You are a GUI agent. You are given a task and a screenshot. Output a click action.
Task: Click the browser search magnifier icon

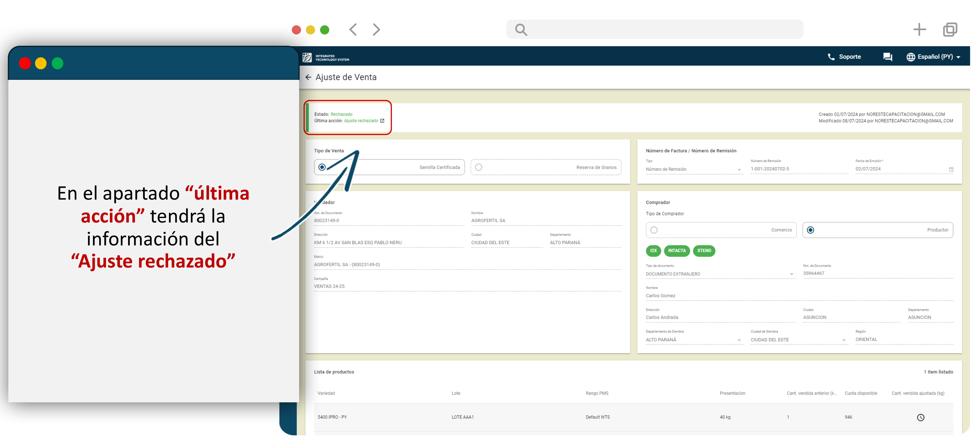[521, 30]
